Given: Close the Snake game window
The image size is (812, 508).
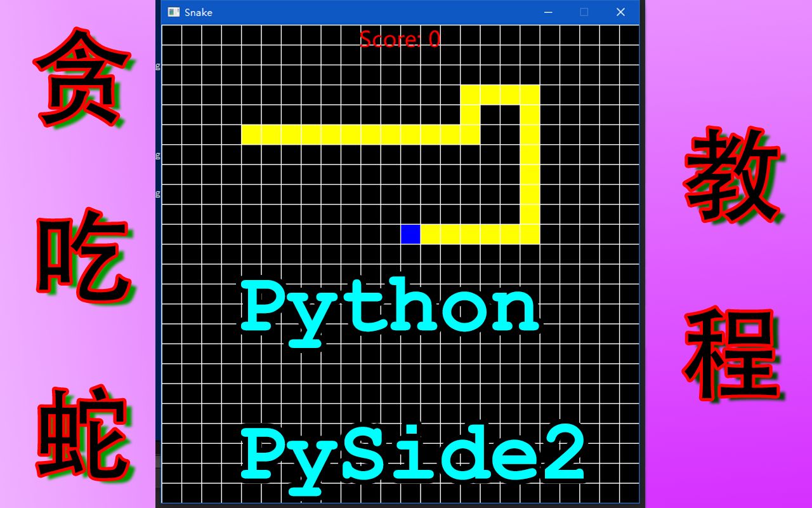Looking at the screenshot, I should (620, 12).
